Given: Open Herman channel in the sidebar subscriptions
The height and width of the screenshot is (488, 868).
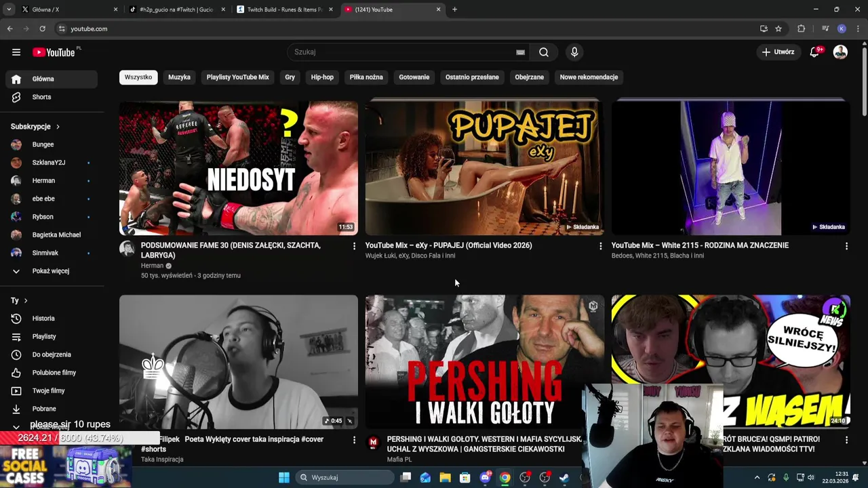Looking at the screenshot, I should coord(52,180).
